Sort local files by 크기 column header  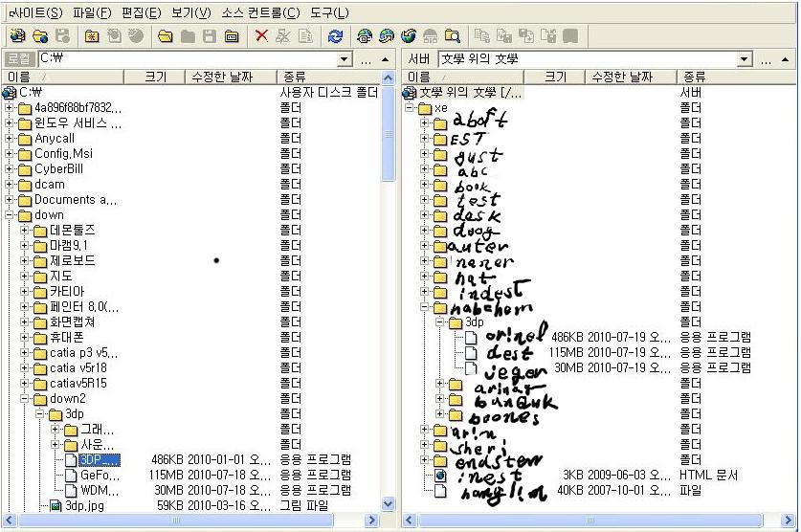[x=155, y=77]
